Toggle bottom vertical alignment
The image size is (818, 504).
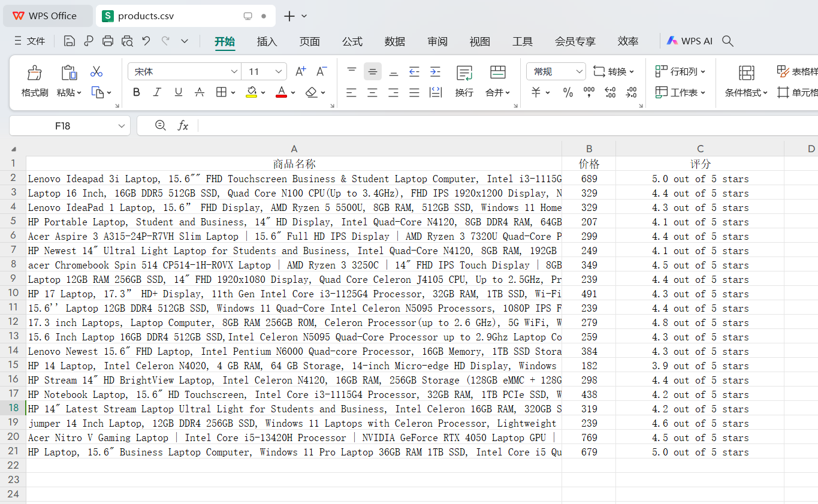point(393,71)
